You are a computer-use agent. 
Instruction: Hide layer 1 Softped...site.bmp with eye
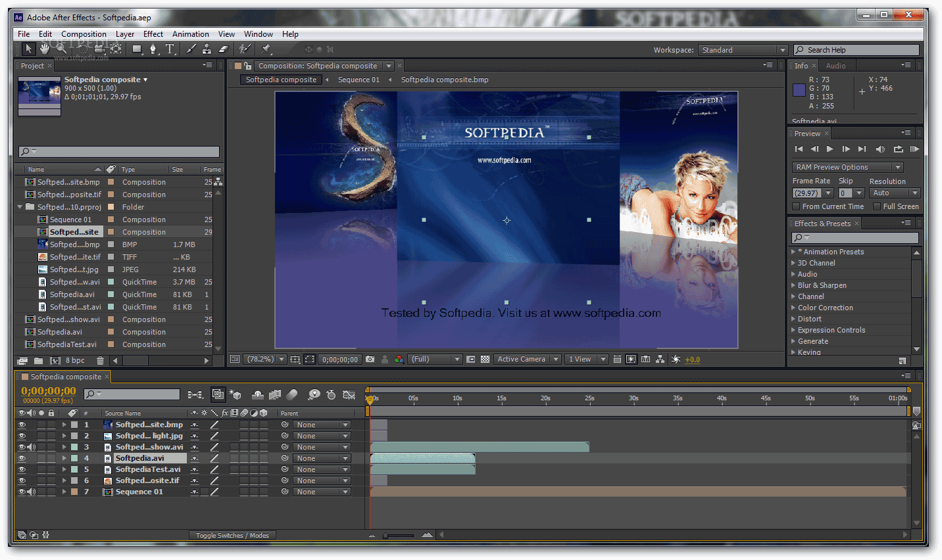(22, 425)
